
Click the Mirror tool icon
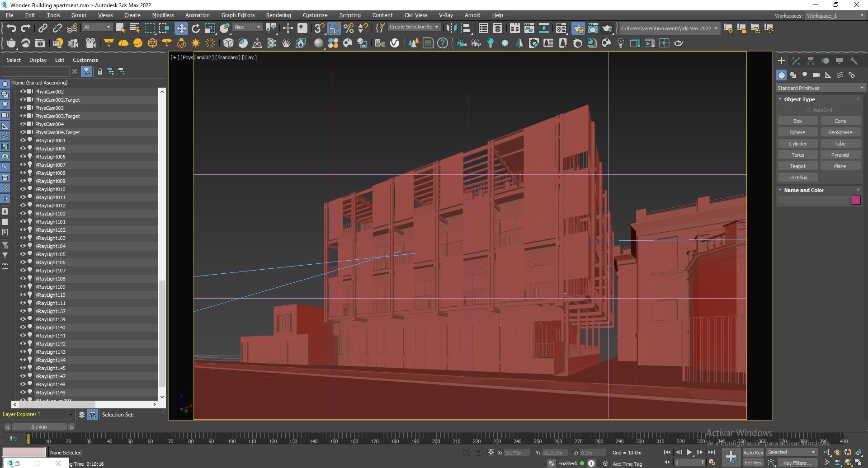point(451,28)
